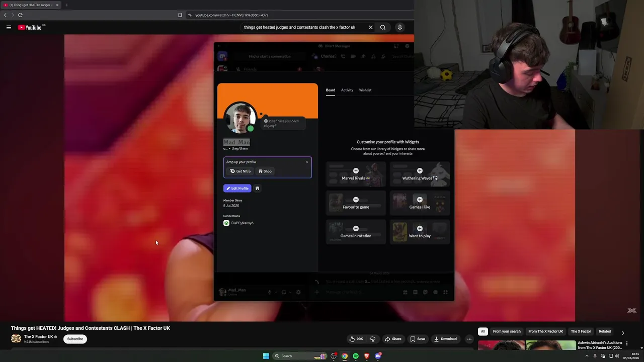Open the YouTube hamburger guide menu
The image size is (644, 362).
coord(9,28)
